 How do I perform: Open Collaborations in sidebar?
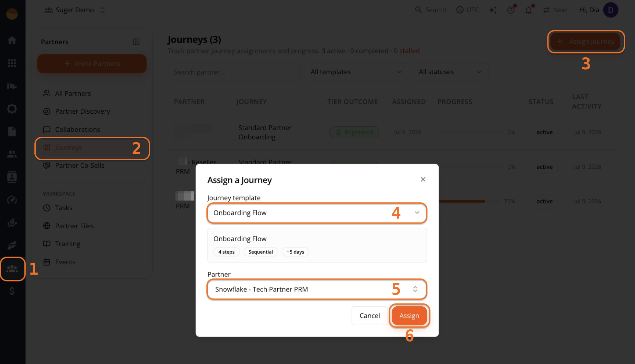tap(77, 130)
